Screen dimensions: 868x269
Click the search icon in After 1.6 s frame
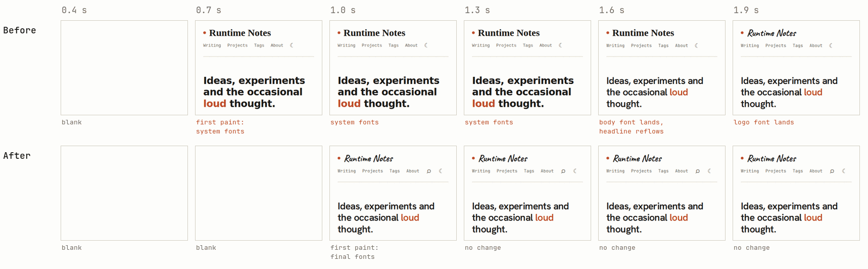(x=697, y=171)
